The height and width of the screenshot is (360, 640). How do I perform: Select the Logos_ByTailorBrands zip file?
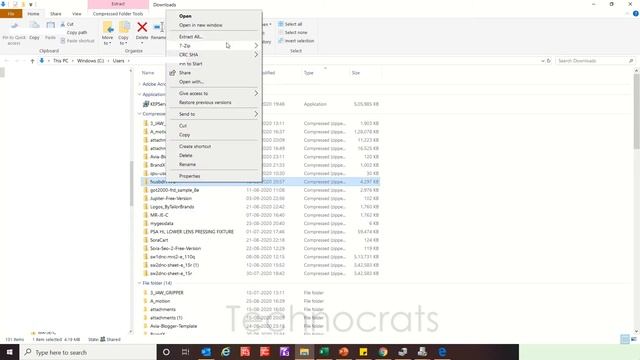(172, 207)
